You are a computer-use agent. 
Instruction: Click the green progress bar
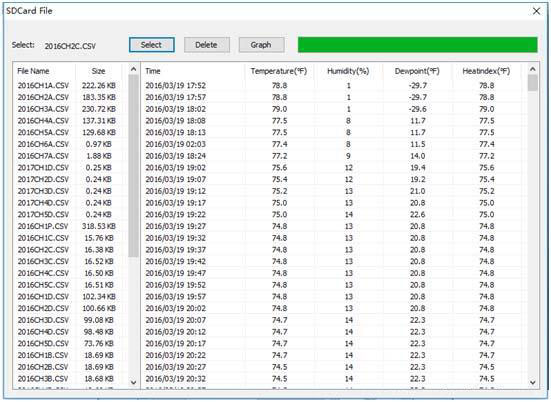(417, 45)
